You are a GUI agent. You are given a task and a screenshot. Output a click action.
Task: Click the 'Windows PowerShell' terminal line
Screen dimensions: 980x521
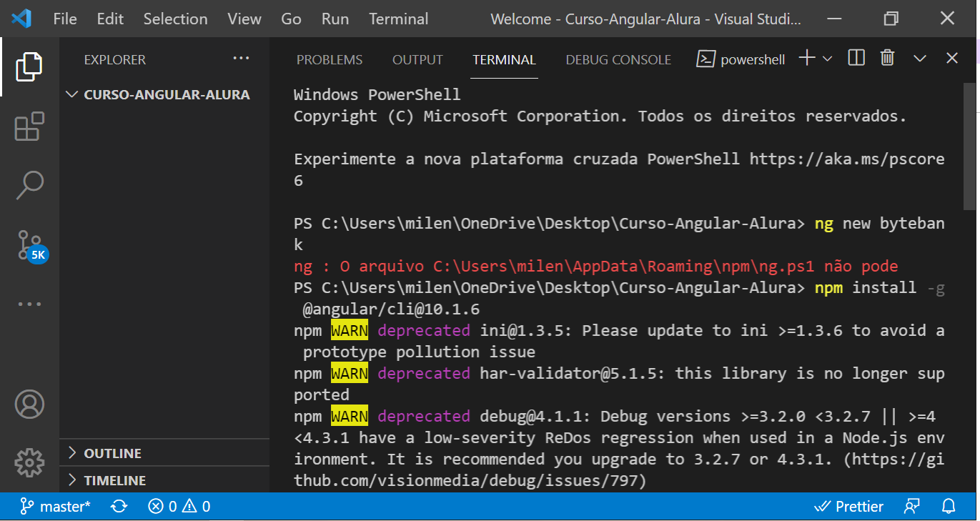(377, 95)
